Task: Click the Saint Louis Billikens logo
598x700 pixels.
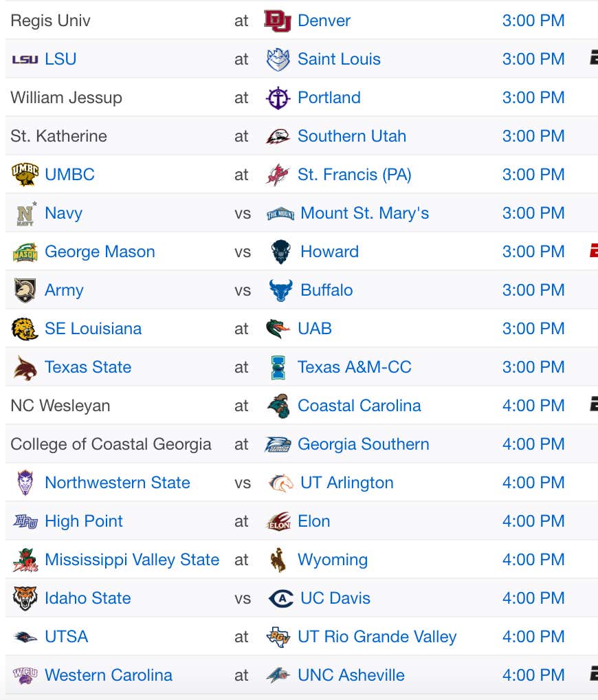Action: click(x=278, y=59)
